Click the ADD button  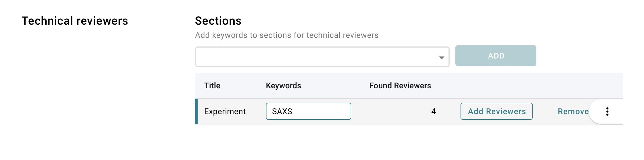(x=496, y=56)
